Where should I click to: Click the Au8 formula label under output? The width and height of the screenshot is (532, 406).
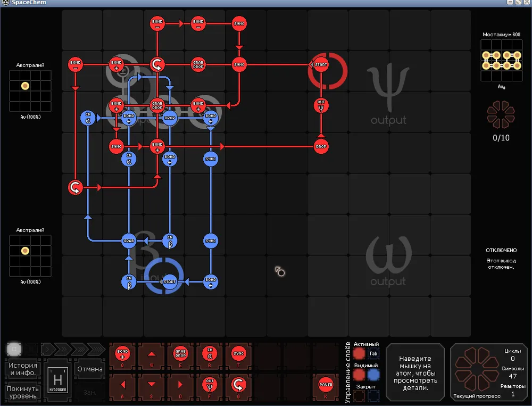pyautogui.click(x=502, y=87)
